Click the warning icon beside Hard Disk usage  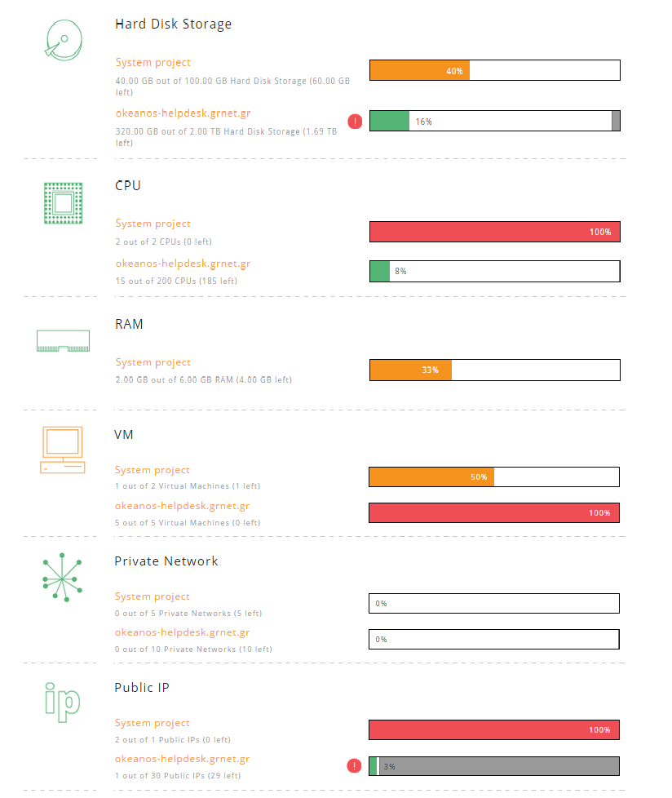354,121
